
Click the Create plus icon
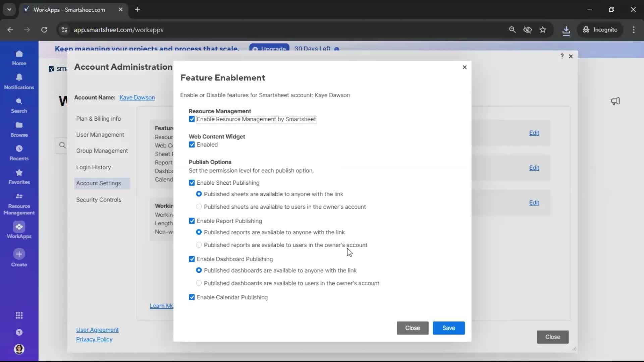(19, 254)
